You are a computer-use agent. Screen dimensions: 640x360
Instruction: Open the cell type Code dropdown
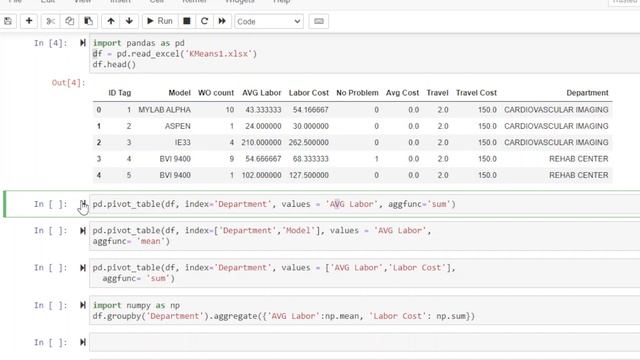(269, 21)
